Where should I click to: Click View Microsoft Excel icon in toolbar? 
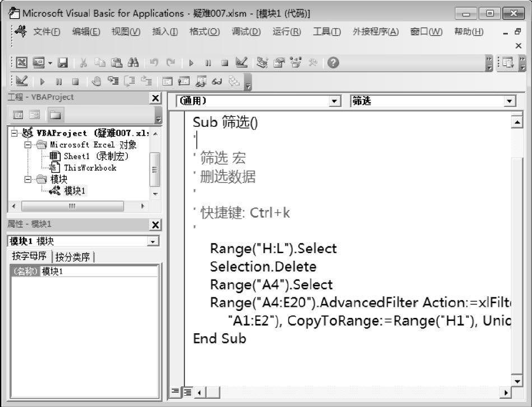coord(21,63)
